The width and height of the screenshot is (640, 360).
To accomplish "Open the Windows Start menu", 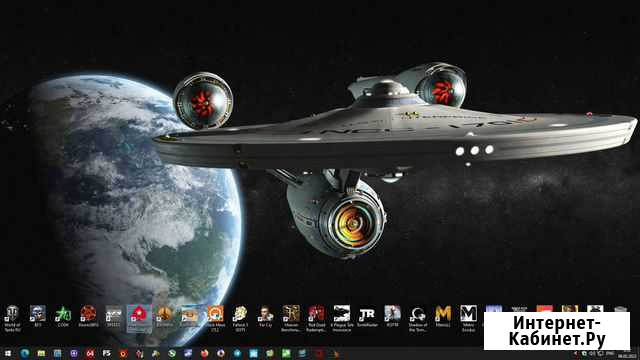I will [x=8, y=353].
